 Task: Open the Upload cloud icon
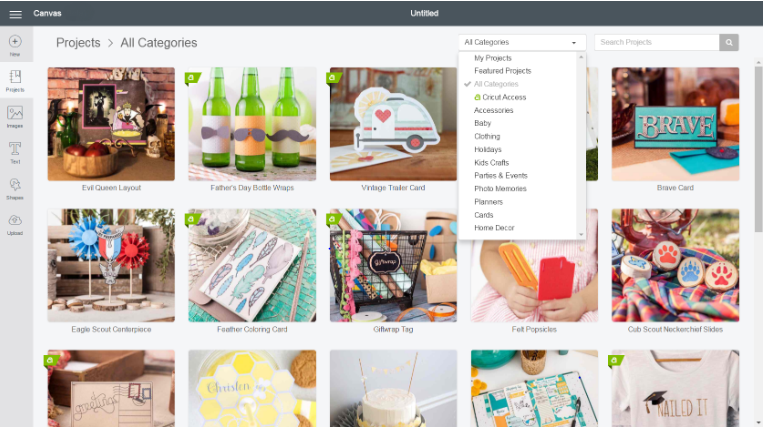click(x=15, y=220)
